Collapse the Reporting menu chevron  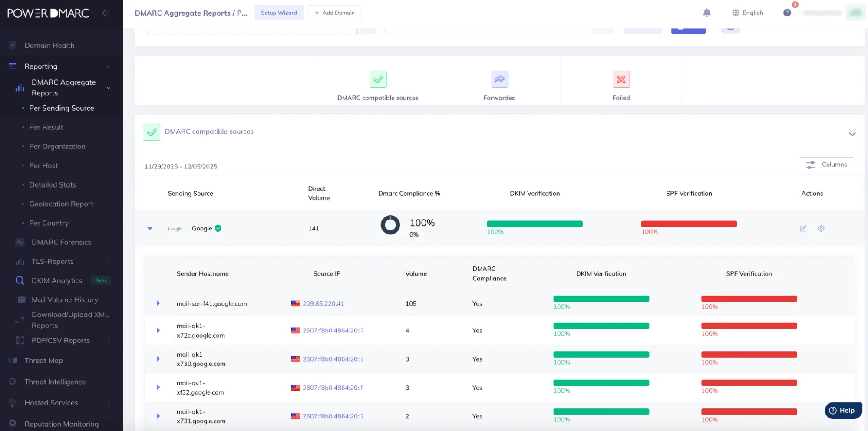click(x=108, y=66)
